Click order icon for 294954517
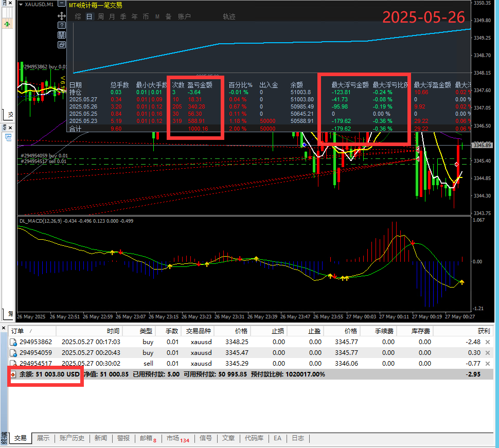The image size is (499, 448). click(x=13, y=364)
